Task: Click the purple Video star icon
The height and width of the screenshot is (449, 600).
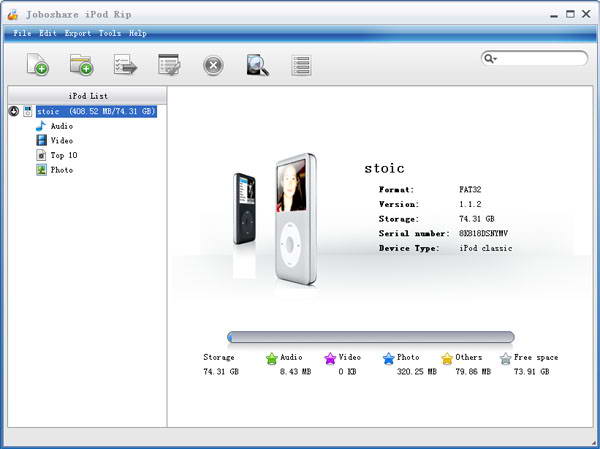Action: click(330, 359)
